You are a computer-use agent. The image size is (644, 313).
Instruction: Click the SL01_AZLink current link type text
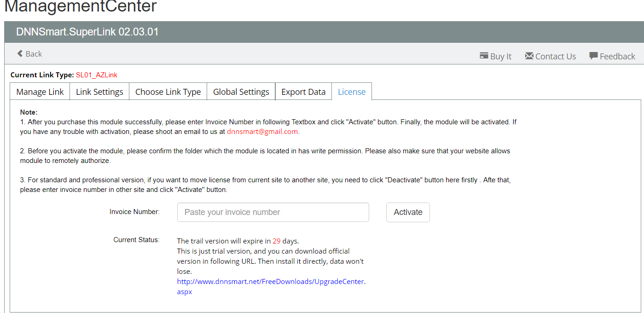point(97,75)
